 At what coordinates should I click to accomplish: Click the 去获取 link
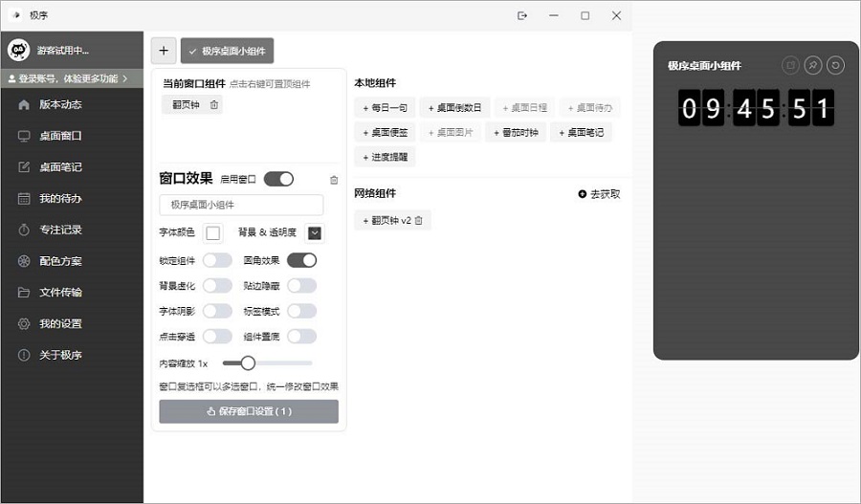click(x=599, y=194)
